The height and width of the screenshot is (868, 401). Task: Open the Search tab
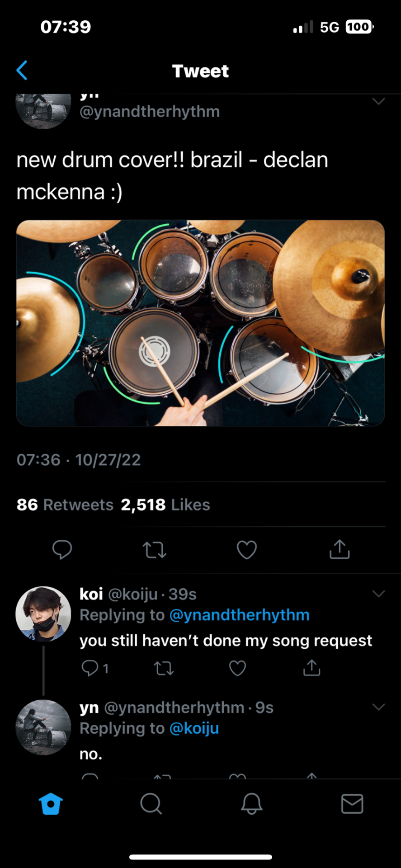click(151, 804)
